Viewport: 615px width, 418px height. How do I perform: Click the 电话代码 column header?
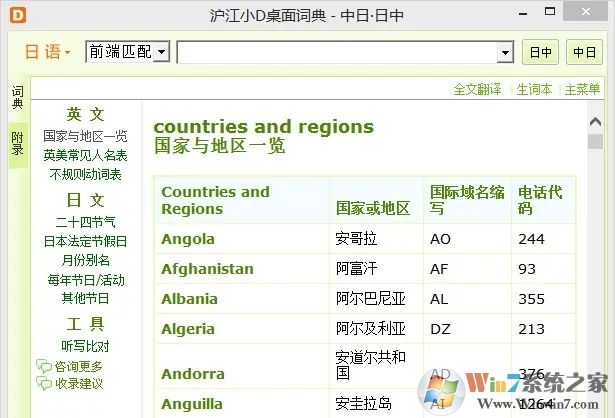pyautogui.click(x=544, y=200)
